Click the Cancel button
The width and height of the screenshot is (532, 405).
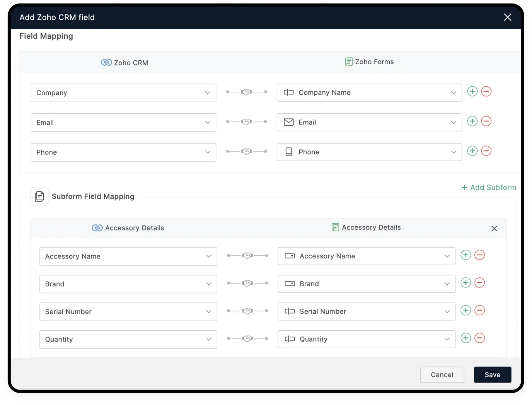[442, 374]
